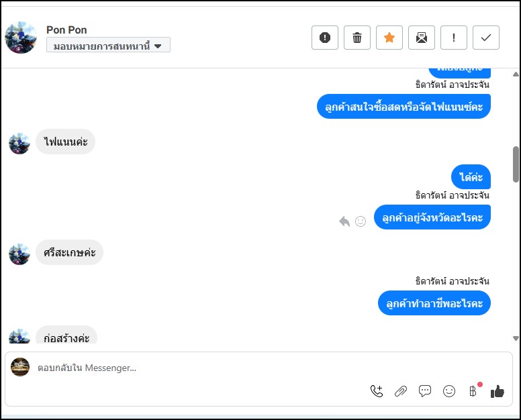Click the chat scrollbar up arrow
The height and width of the screenshot is (420, 521).
tap(516, 74)
